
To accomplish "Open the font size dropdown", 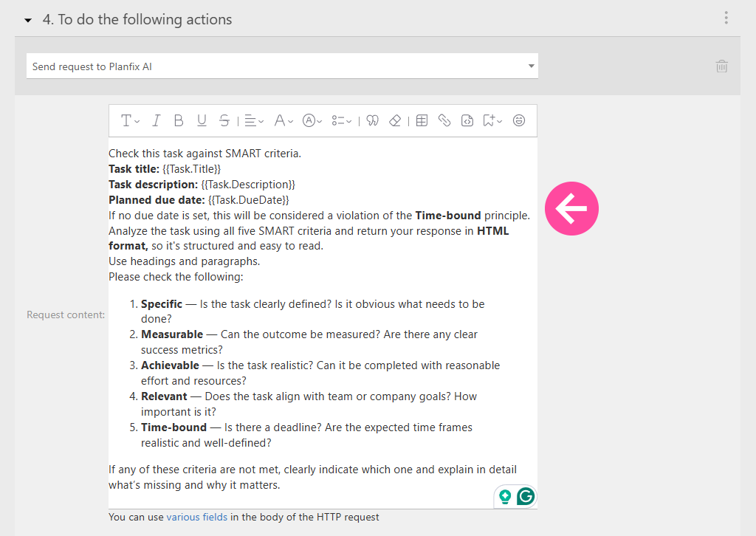I will pyautogui.click(x=283, y=120).
